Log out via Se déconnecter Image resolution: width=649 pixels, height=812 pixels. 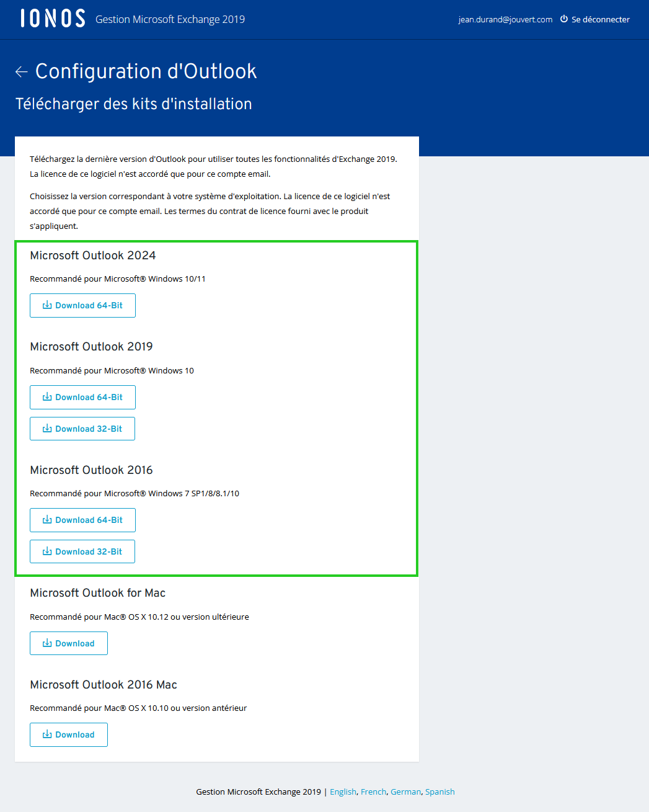click(x=600, y=19)
